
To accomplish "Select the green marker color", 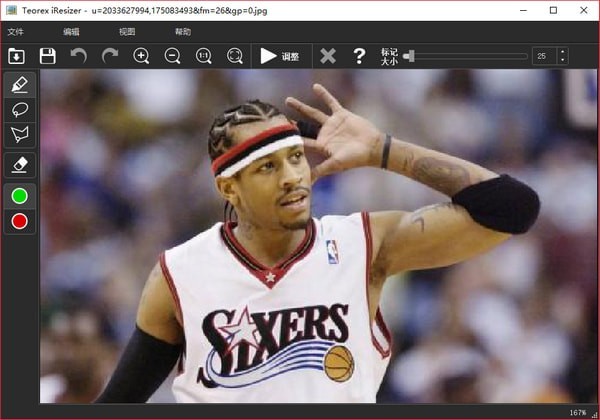I will pos(20,194).
